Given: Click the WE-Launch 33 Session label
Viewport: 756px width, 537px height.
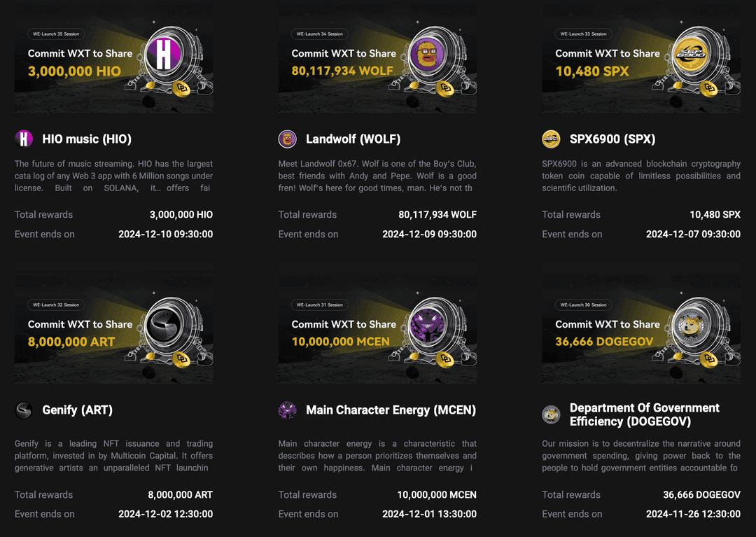Looking at the screenshot, I should [x=582, y=34].
